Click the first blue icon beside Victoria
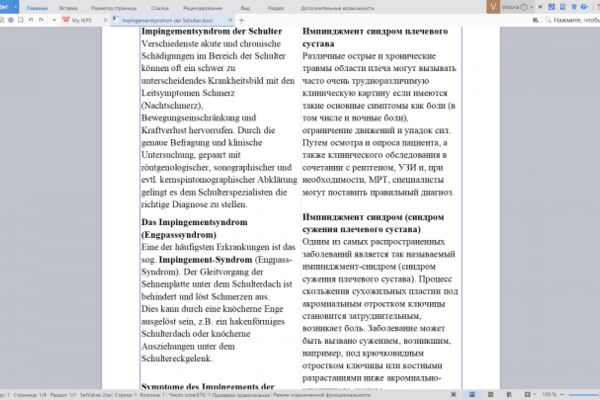The image size is (600, 400). pyautogui.click(x=551, y=7)
